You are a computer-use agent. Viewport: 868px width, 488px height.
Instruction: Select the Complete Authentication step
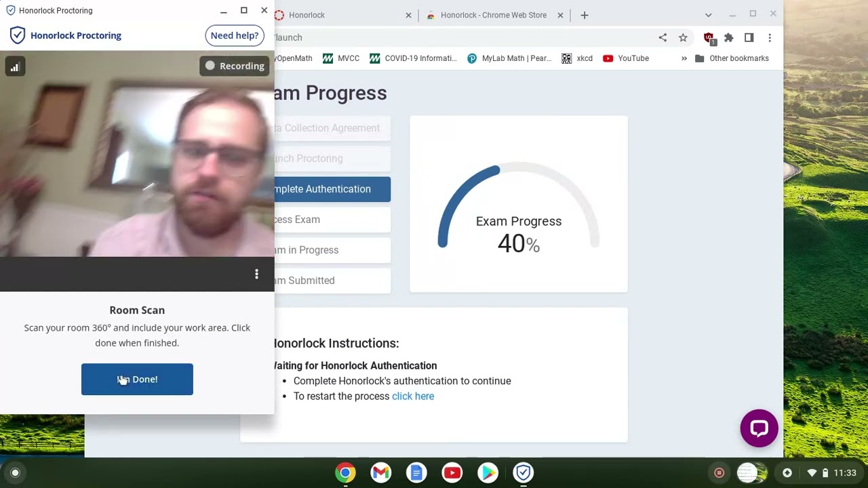tap(332, 189)
